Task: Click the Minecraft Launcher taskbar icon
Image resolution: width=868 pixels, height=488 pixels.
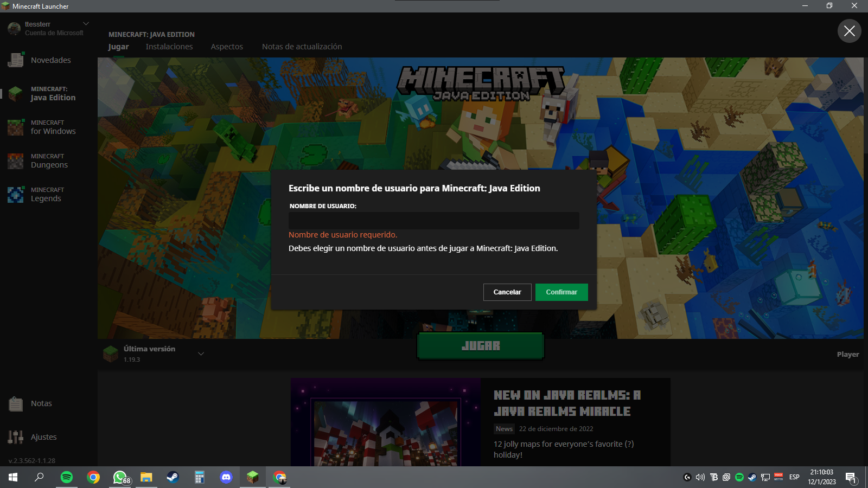Action: pos(253,477)
